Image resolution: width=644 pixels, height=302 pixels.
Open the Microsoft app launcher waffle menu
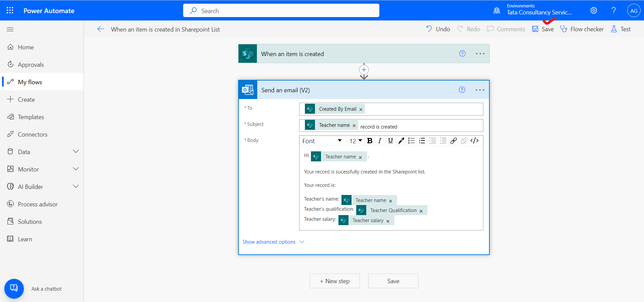coord(10,10)
